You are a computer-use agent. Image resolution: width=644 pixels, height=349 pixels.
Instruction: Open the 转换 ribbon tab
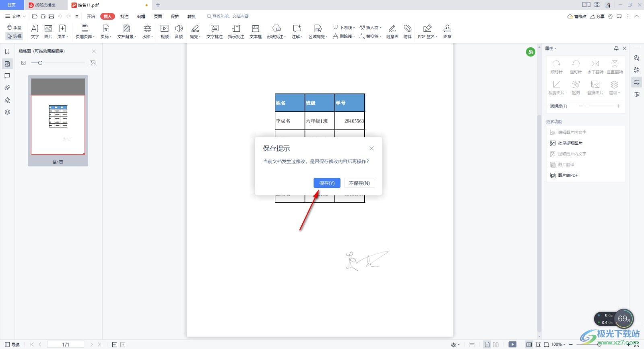pyautogui.click(x=192, y=17)
